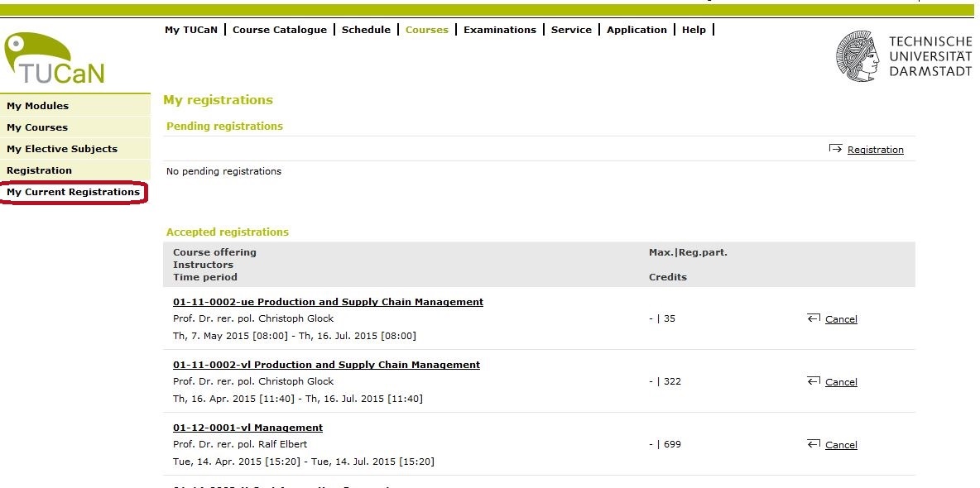
Task: Open the 01-12-0001-vl Management course
Action: (x=248, y=428)
